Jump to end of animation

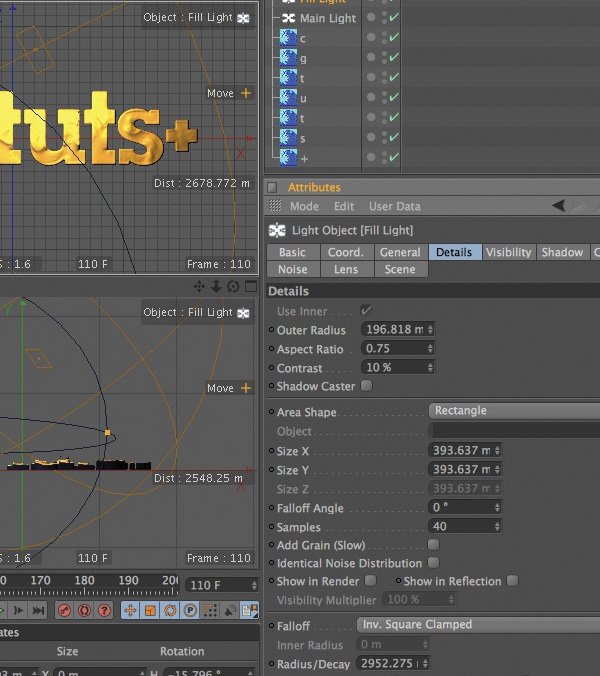38,610
